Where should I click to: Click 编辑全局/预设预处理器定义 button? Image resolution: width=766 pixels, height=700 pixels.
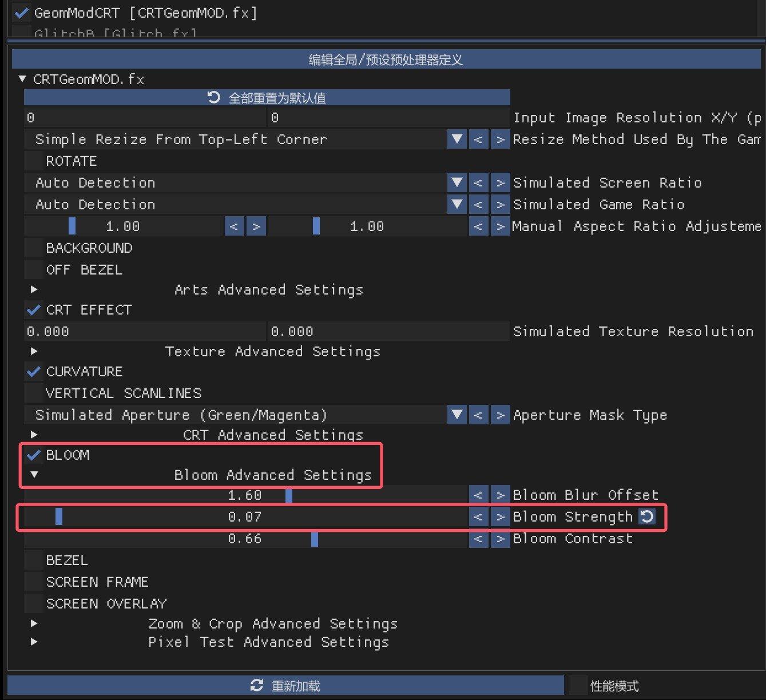pyautogui.click(x=386, y=59)
